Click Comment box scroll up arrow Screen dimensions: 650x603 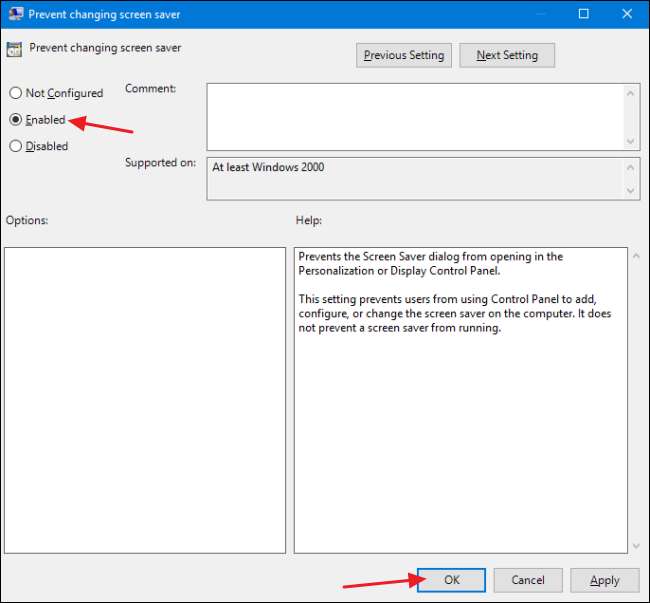[631, 93]
